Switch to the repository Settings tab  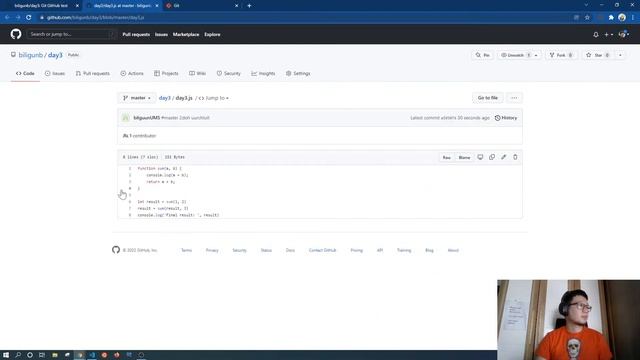[x=298, y=73]
